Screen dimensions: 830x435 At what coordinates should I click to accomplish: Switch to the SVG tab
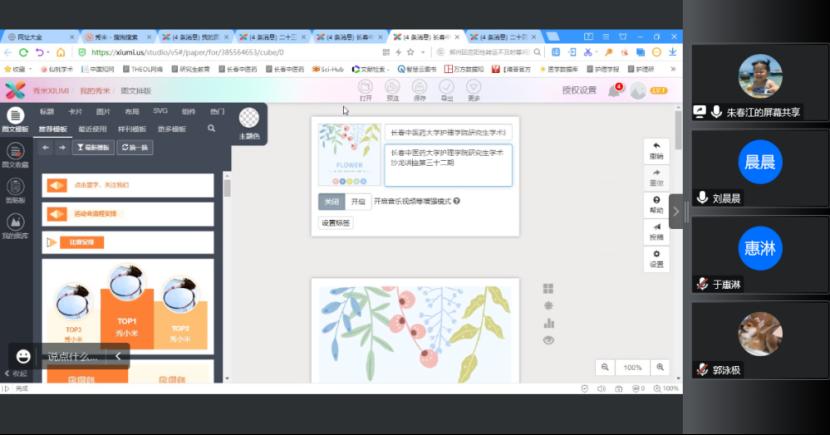tap(160, 111)
